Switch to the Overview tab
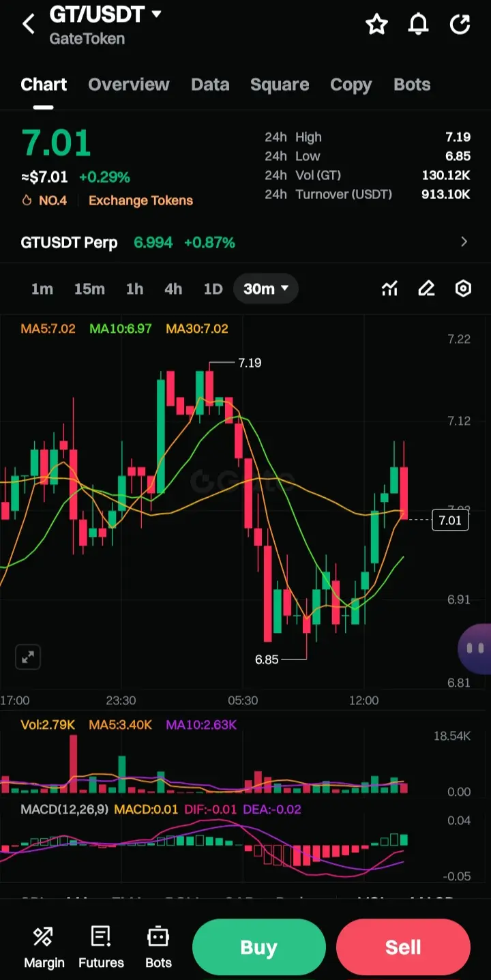The height and width of the screenshot is (980, 491). (128, 85)
